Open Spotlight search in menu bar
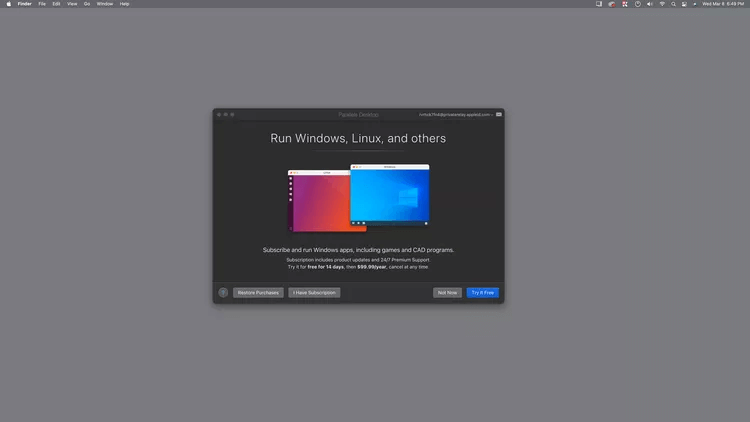 pos(673,4)
